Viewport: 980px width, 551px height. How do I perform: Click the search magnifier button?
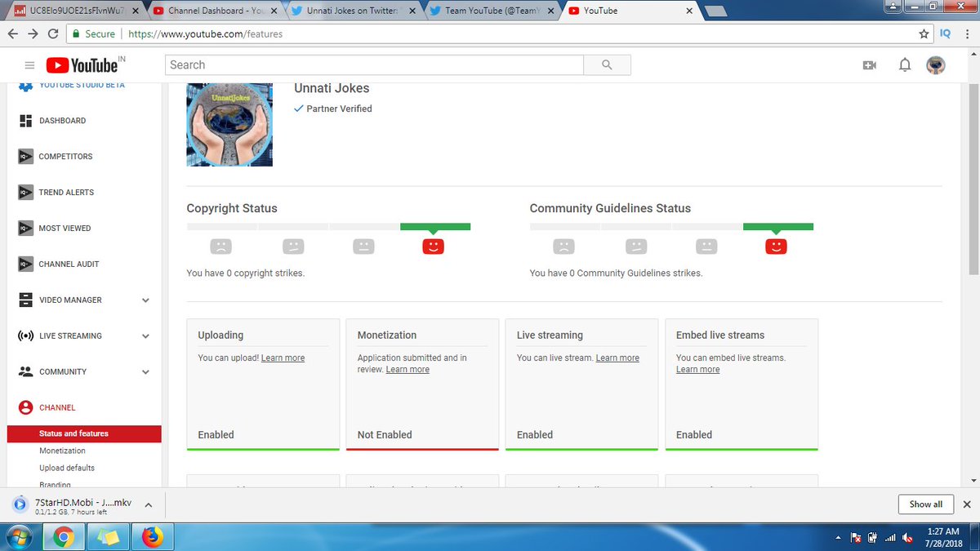[x=607, y=65]
